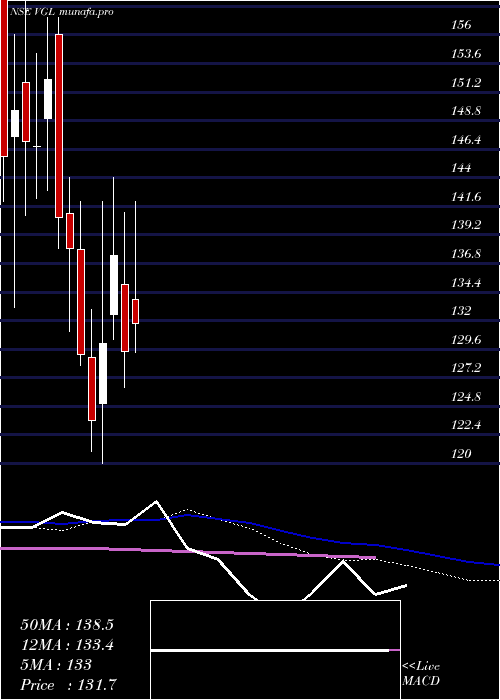Select the tall white candlestick near 134.4

tap(114, 285)
